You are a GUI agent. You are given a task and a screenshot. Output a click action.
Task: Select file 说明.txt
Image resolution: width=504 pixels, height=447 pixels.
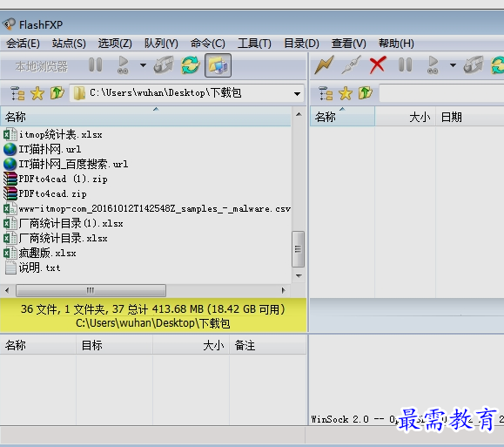coord(32,268)
